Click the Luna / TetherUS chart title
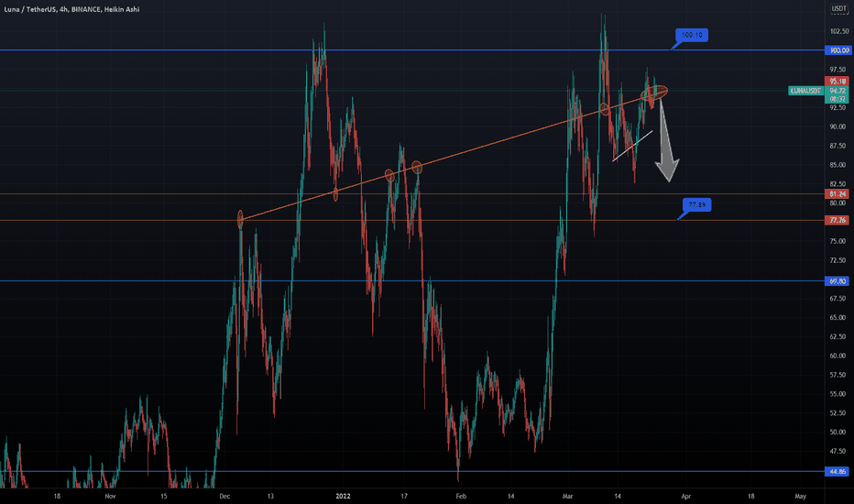854x504 pixels. [71, 9]
